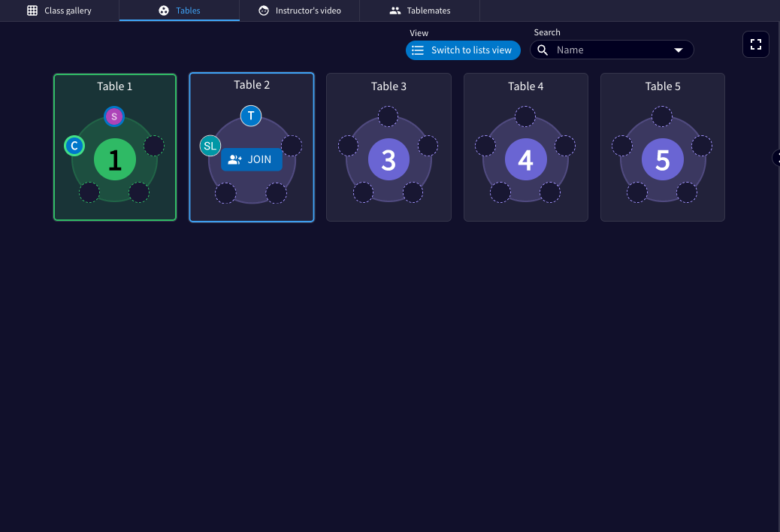Click the "Table 2" title text
Viewport: 780px width, 532px height.
pyautogui.click(x=252, y=84)
